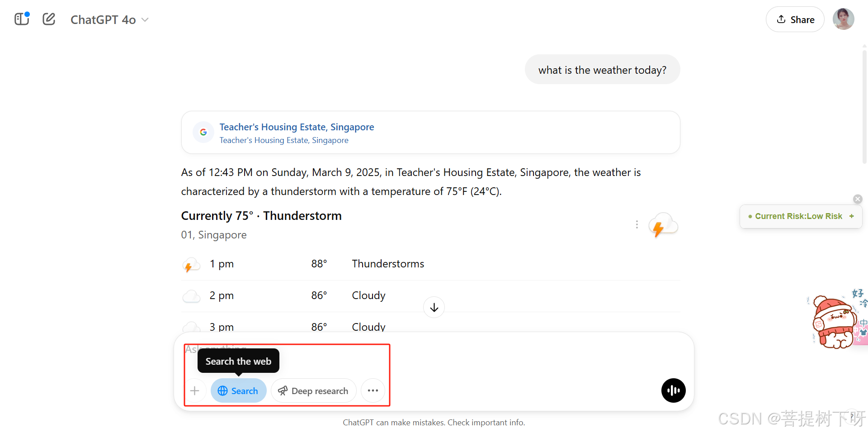868x433 pixels.
Task: Click the '01, Singapore' location text
Action: coord(214,235)
